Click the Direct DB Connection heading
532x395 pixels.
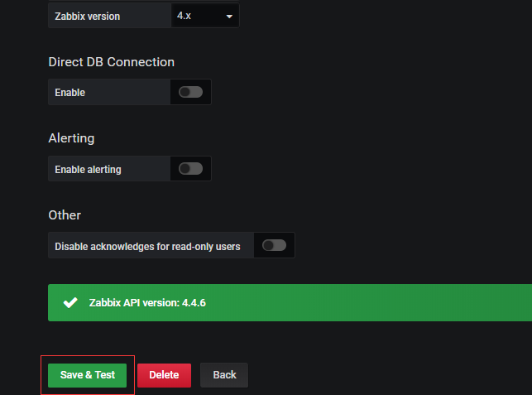[x=112, y=62]
